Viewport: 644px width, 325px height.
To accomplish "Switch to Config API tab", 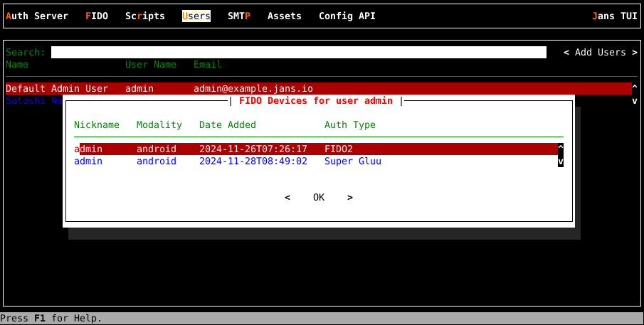I will [347, 16].
